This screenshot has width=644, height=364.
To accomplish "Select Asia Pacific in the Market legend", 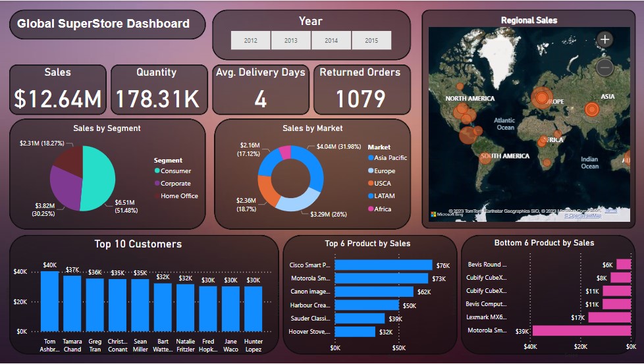I will click(x=391, y=158).
